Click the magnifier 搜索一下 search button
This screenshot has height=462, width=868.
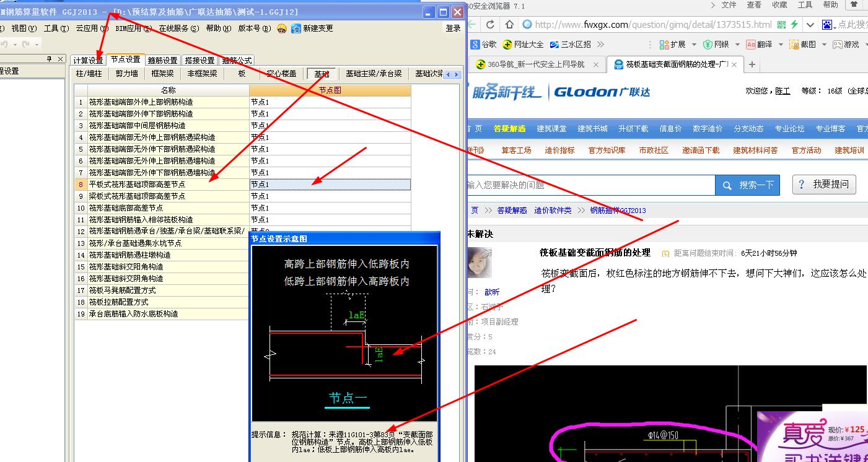pos(747,185)
